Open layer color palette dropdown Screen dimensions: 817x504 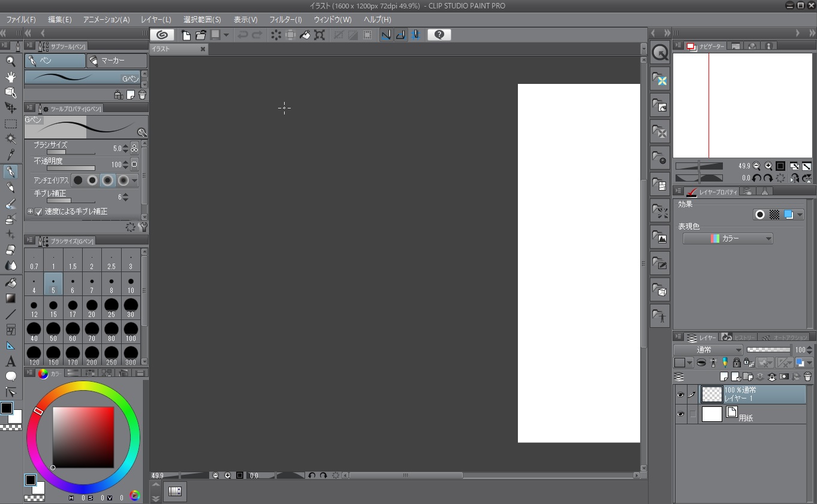690,363
